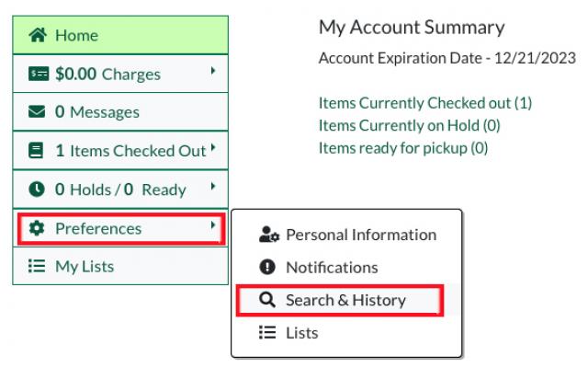Viewport: 588px width, 368px height.
Task: Click the list icon beside submenu Lists
Action: point(267,333)
